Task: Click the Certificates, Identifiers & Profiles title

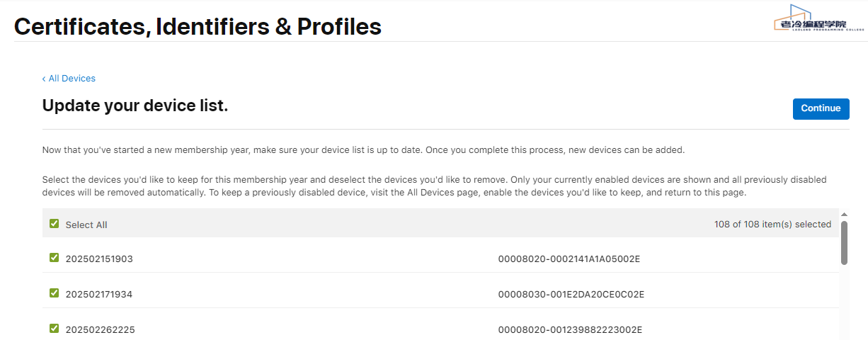Action: coord(198,27)
